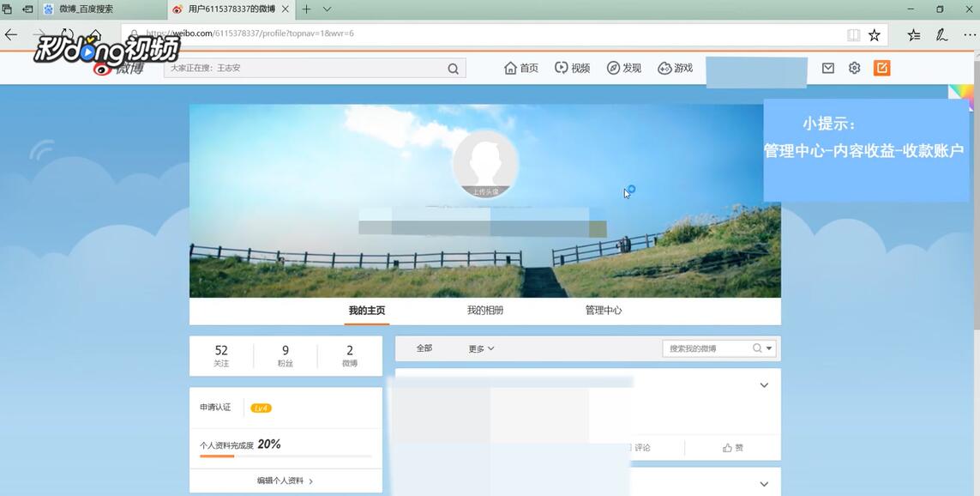Expand the first post's chevron menu

point(764,385)
